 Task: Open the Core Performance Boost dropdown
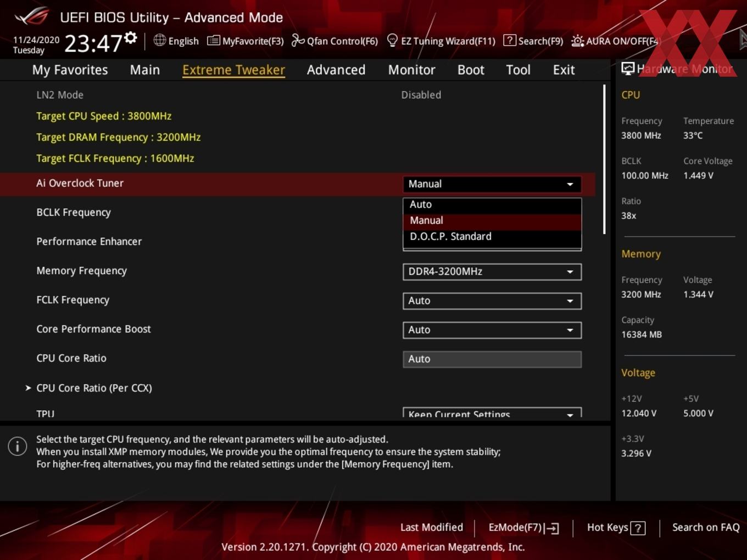tap(492, 329)
